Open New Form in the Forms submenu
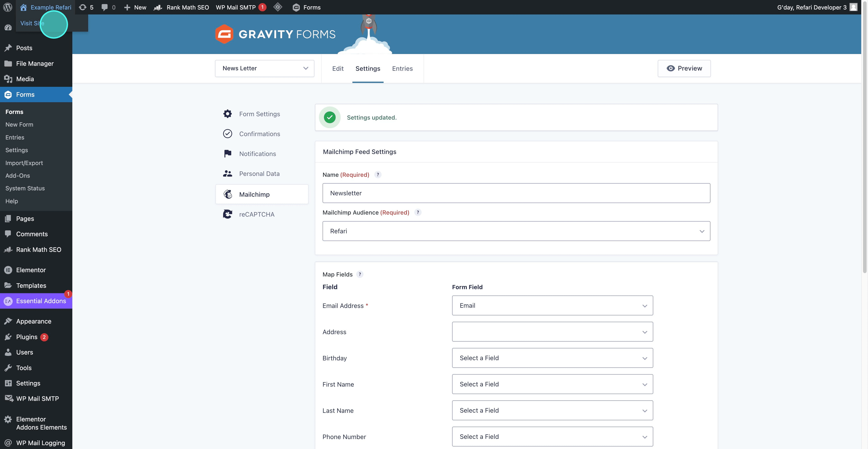The height and width of the screenshot is (449, 868). pos(19,124)
